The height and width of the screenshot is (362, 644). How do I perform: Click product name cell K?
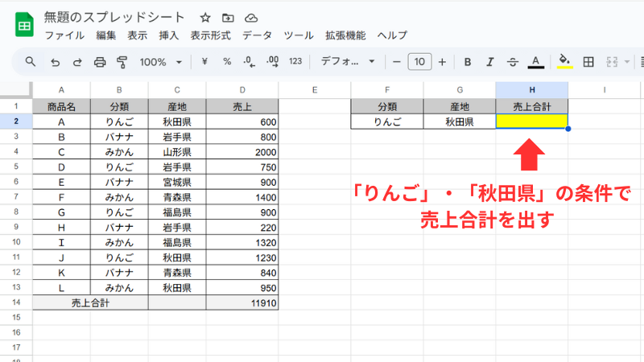click(x=61, y=273)
